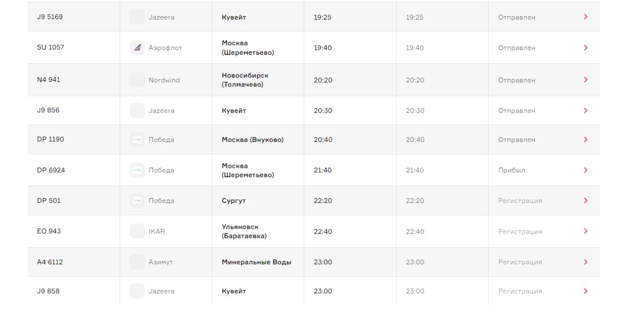Expand details arrow for flight SU 1057
The height and width of the screenshot is (321, 644).
(586, 48)
